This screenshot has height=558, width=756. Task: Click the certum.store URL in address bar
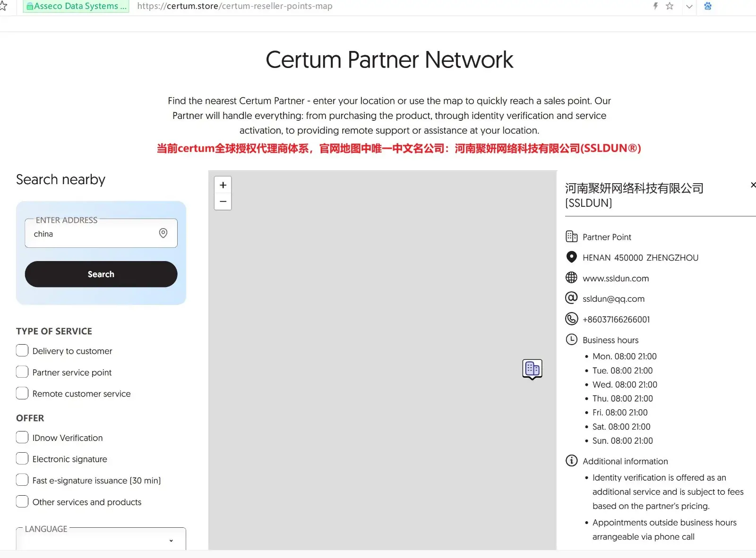tap(235, 6)
